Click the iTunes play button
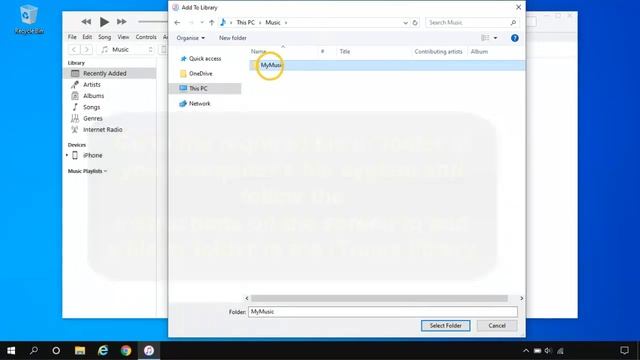The width and height of the screenshot is (640, 360). (104, 22)
